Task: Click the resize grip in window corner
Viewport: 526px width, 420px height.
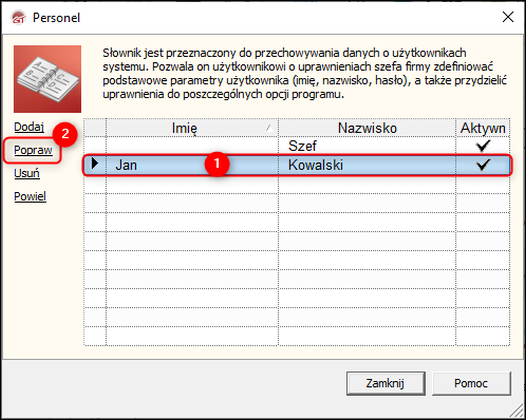Action: click(x=517, y=411)
